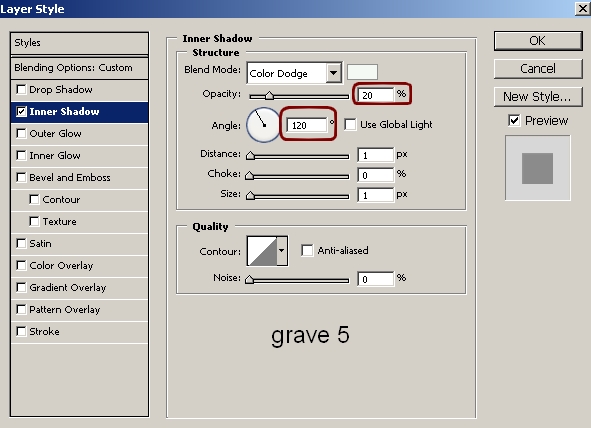Click the shadow color swatch beside Blend Mode
The image size is (591, 428).
tap(362, 72)
